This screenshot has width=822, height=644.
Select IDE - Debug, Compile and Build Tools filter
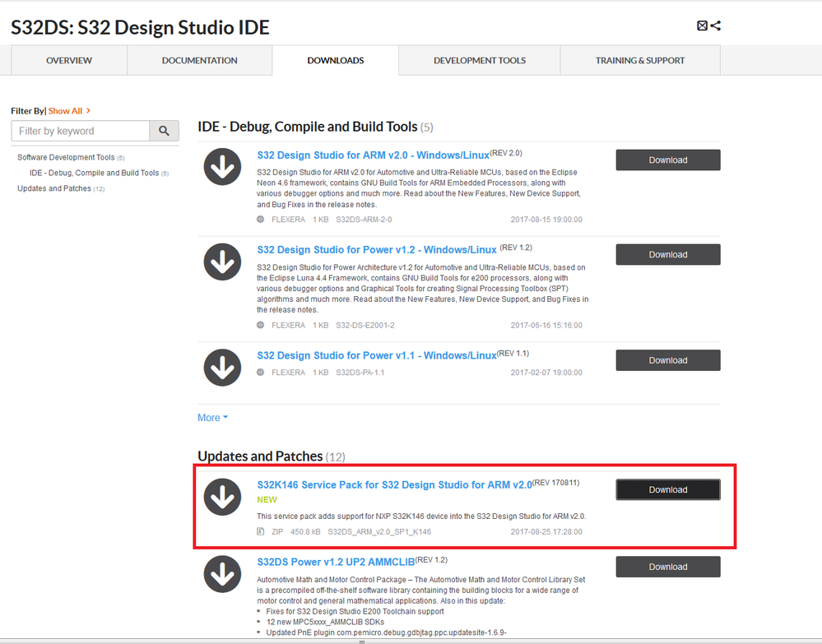coord(99,173)
